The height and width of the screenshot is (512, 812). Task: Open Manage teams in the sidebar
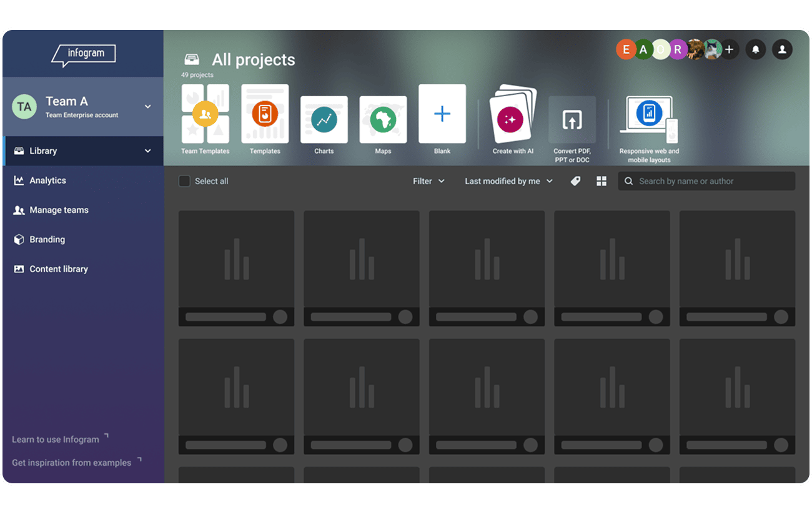coord(83,210)
